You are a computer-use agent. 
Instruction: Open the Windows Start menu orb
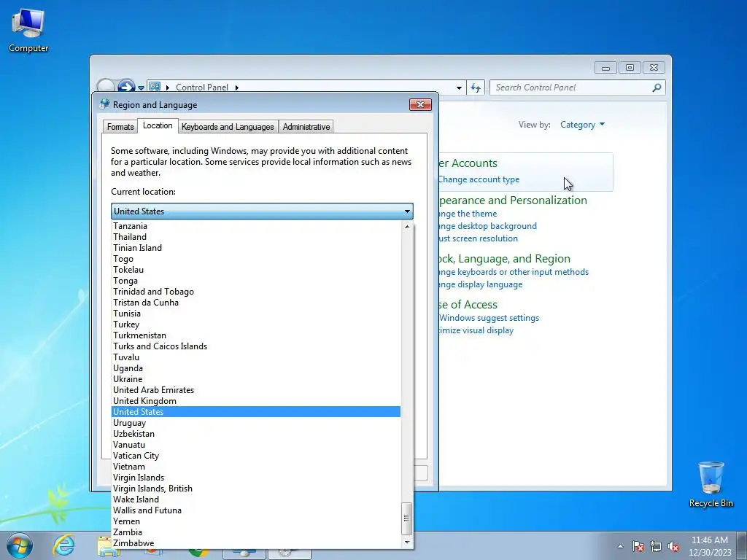click(20, 545)
